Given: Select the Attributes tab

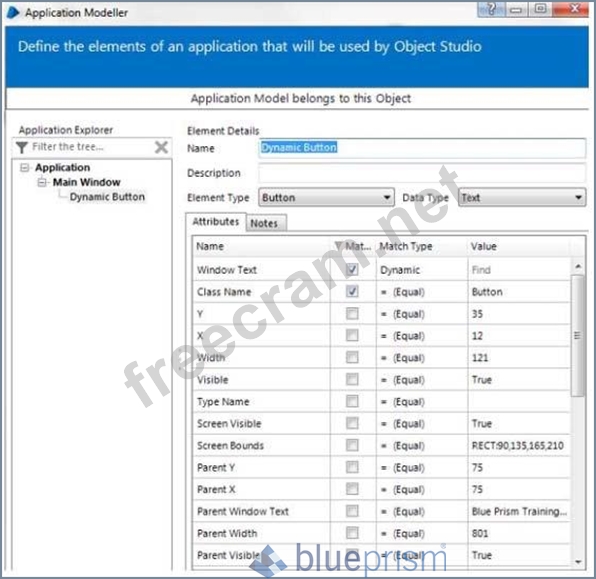Looking at the screenshot, I should click(216, 221).
